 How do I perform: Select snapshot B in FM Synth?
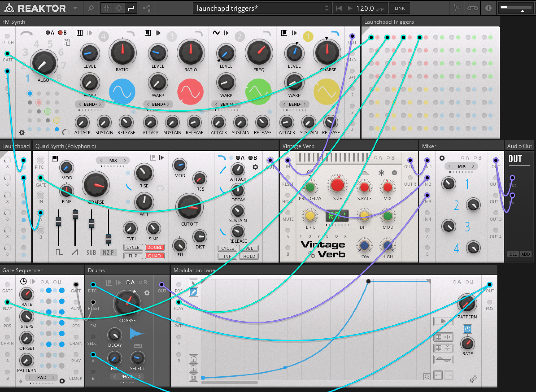pyautogui.click(x=63, y=33)
